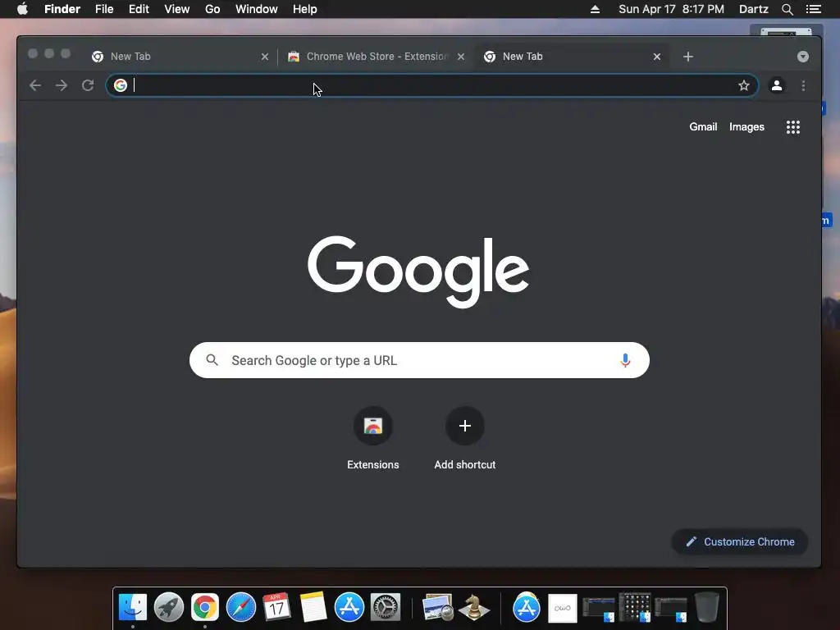Viewport: 840px width, 630px height.
Task: Click the Google logo
Action: (x=418, y=272)
